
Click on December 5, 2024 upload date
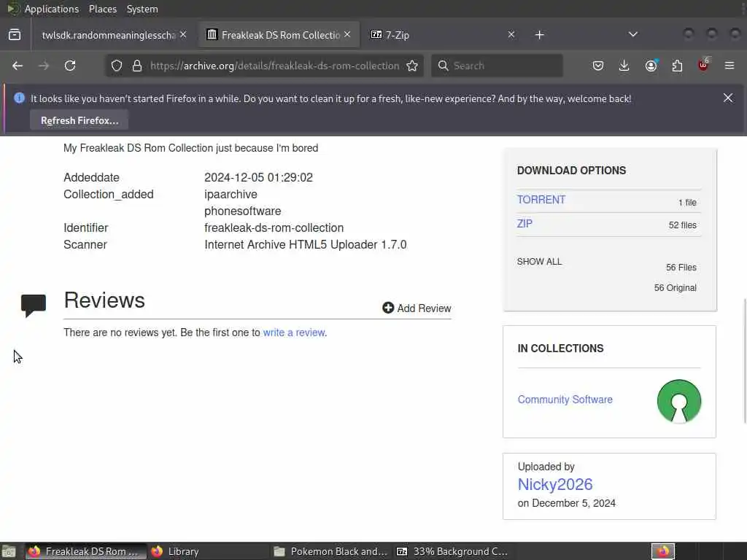566,503
